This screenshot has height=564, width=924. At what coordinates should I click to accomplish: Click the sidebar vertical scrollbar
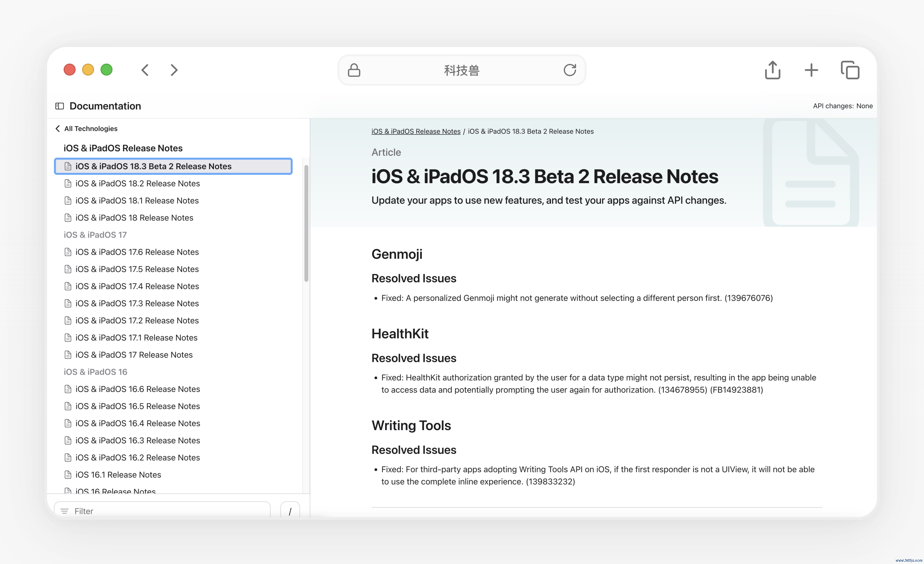click(x=306, y=223)
